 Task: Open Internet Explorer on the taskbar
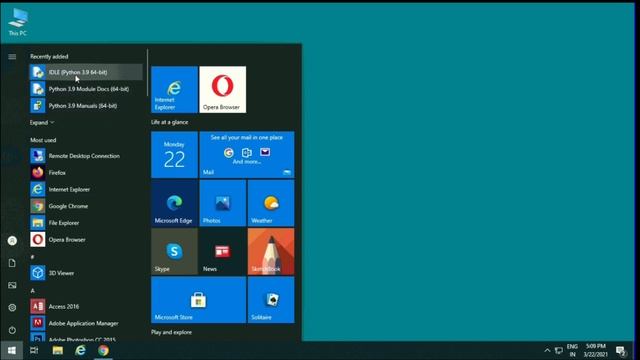80,350
